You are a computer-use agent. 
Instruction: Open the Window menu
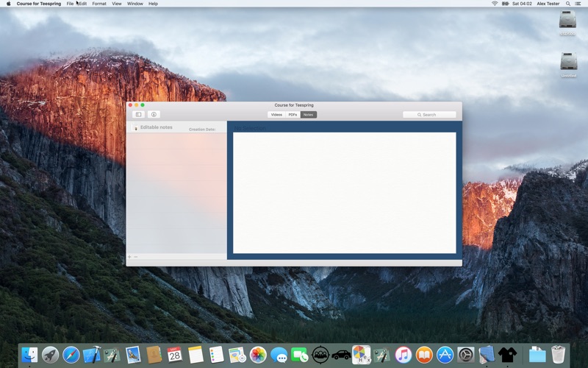click(x=135, y=4)
